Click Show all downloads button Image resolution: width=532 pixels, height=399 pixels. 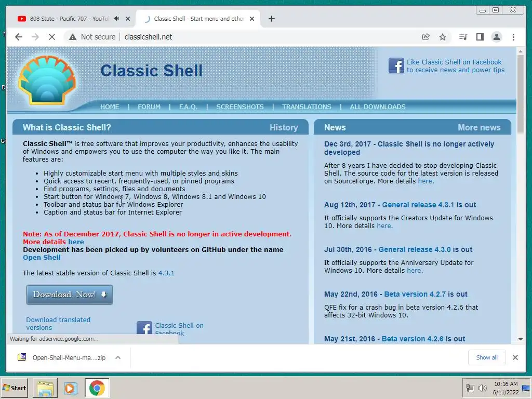pyautogui.click(x=487, y=357)
